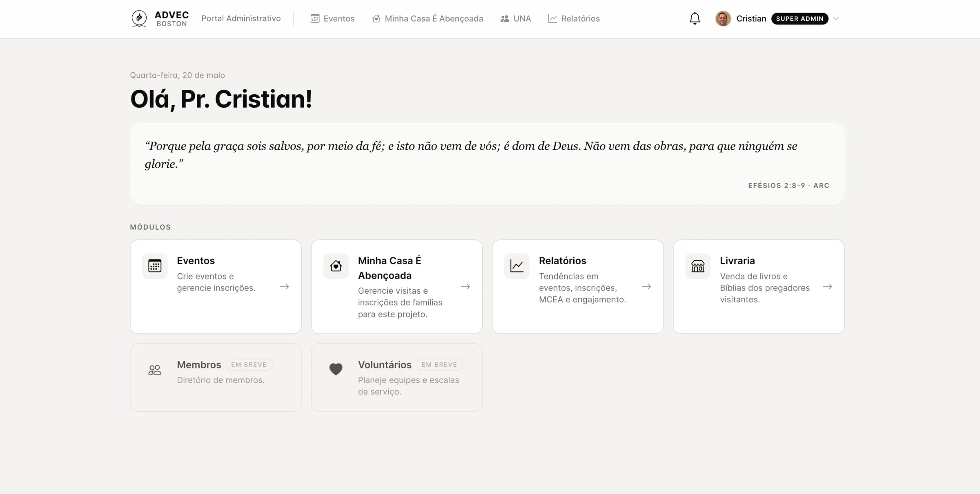Click the chart icon on Relatórios card
Image resolution: width=980 pixels, height=494 pixels.
(x=517, y=266)
